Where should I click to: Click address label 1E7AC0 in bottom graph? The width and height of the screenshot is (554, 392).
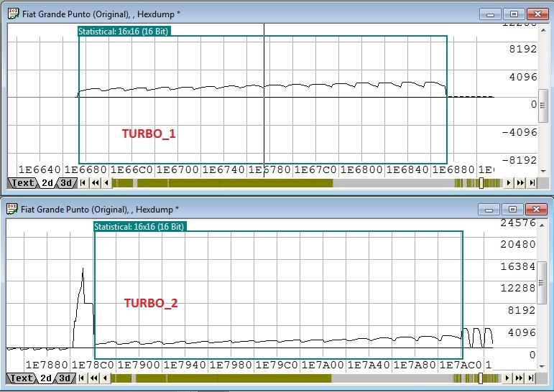461,365
